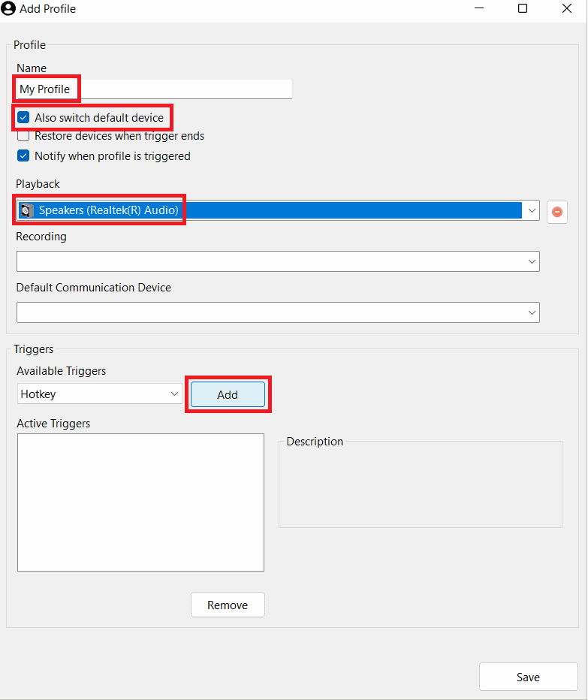Click the speaker icon next to Speakers (Realtek)
The height and width of the screenshot is (700, 588).
pos(27,210)
